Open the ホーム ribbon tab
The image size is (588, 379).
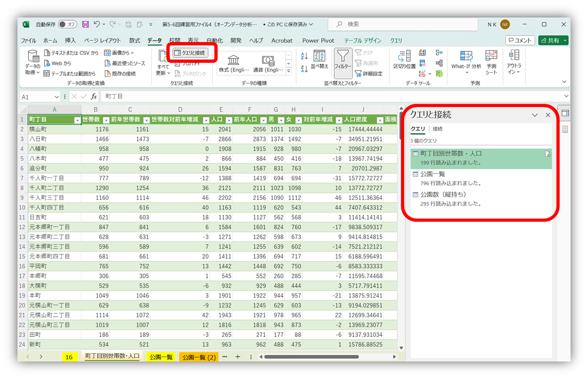50,40
